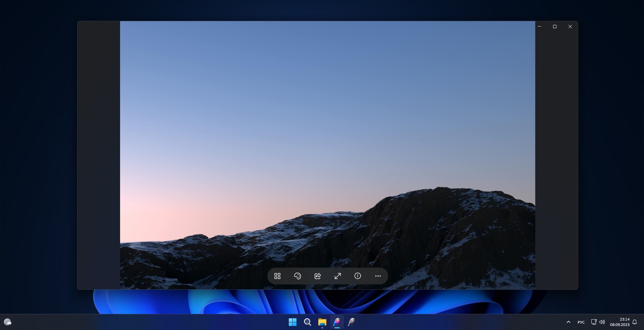The height and width of the screenshot is (330, 644).
Task: Minimize the image viewer window
Action: [x=539, y=26]
